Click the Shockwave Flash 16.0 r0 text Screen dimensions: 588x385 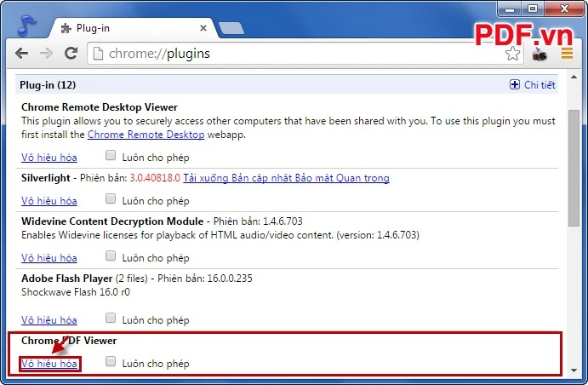pos(76,292)
